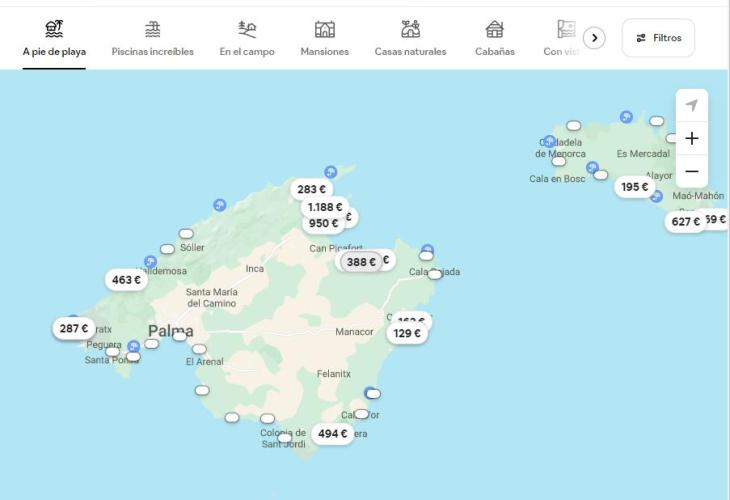Screen dimensions: 730x500
Task: Zoom out the map with minus
Action: (692, 171)
